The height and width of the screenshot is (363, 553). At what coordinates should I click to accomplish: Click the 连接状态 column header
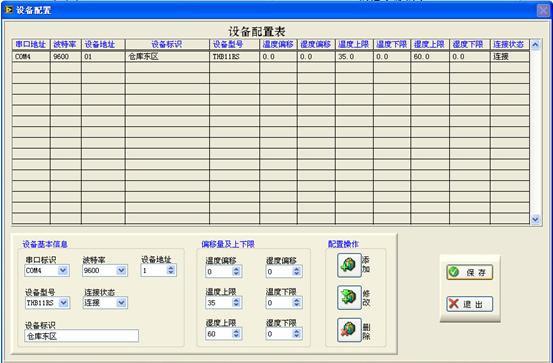[x=510, y=44]
